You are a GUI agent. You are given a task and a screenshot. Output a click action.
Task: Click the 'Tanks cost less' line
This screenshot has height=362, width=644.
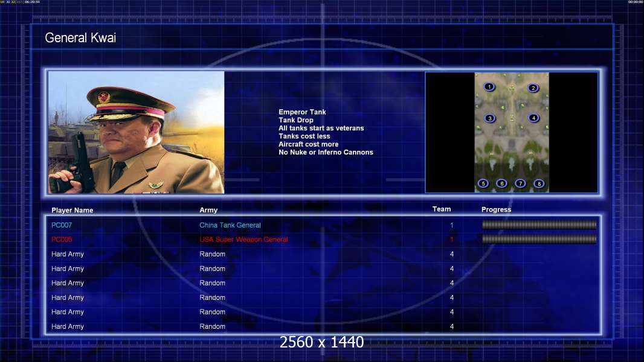click(304, 136)
